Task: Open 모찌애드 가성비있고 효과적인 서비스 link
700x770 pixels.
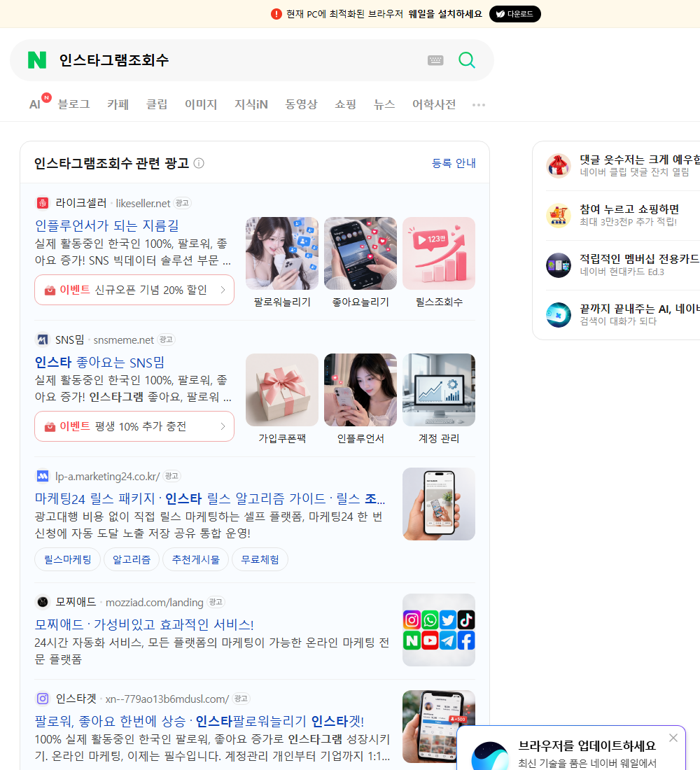Action: pos(144,624)
